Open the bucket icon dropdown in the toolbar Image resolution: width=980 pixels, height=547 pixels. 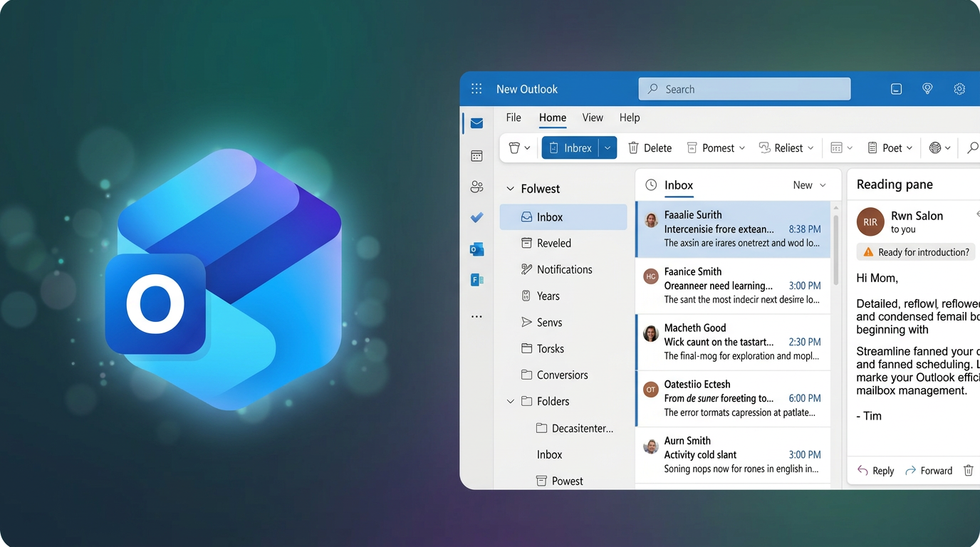click(x=519, y=147)
